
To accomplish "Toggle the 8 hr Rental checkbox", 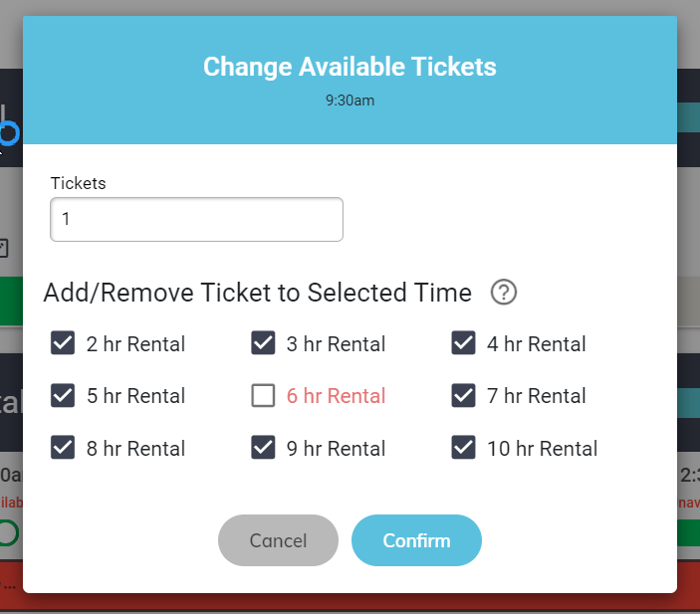I will click(x=63, y=448).
